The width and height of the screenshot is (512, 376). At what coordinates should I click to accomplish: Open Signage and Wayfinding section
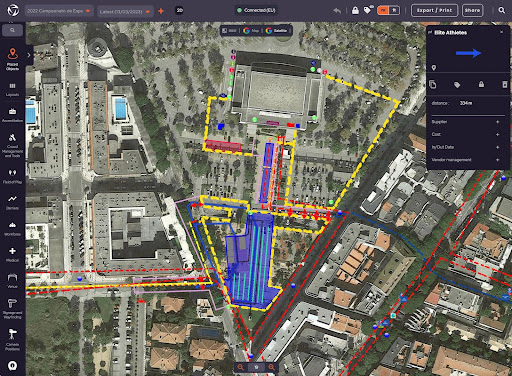[12, 308]
